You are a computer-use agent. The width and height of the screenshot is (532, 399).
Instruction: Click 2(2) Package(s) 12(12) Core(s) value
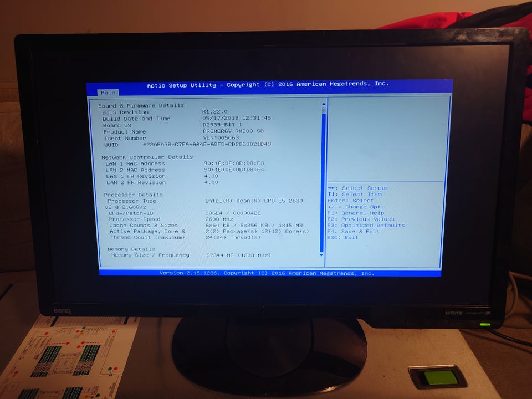257,232
